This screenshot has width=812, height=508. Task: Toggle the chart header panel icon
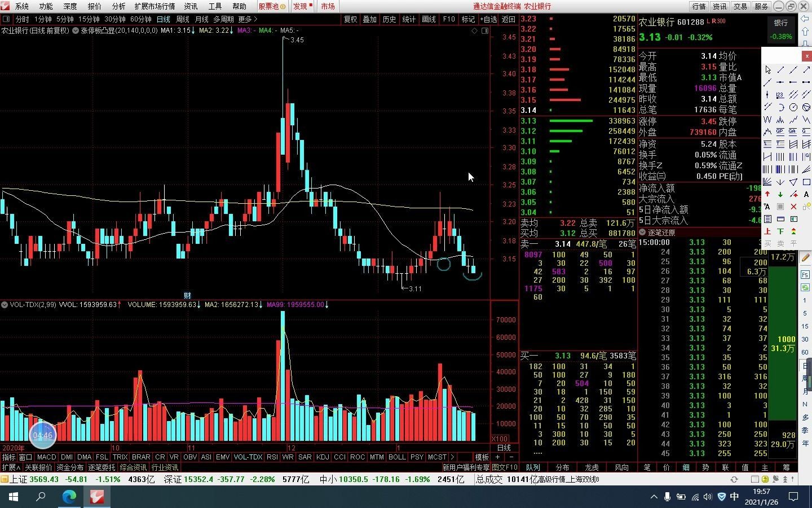485,30
